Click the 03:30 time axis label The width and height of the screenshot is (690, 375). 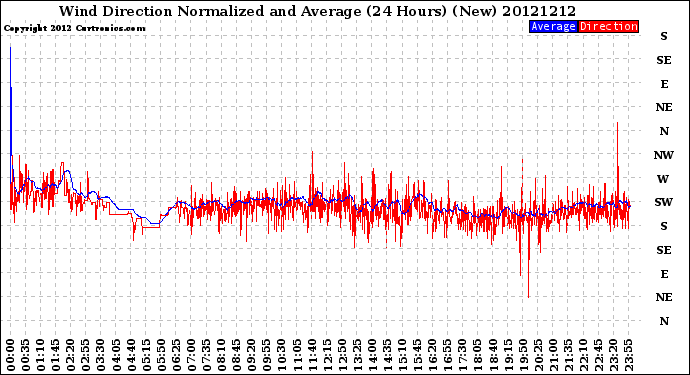(x=101, y=355)
